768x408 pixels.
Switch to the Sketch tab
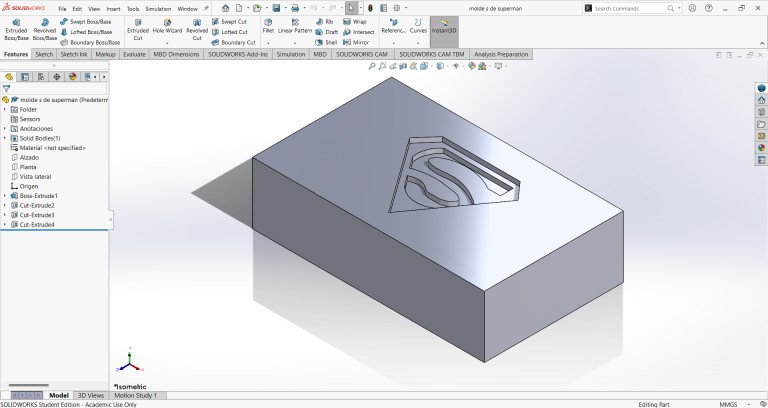pyautogui.click(x=44, y=54)
